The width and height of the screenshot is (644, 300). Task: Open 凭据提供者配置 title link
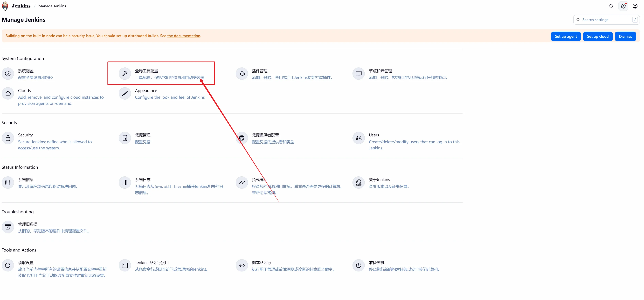point(265,135)
